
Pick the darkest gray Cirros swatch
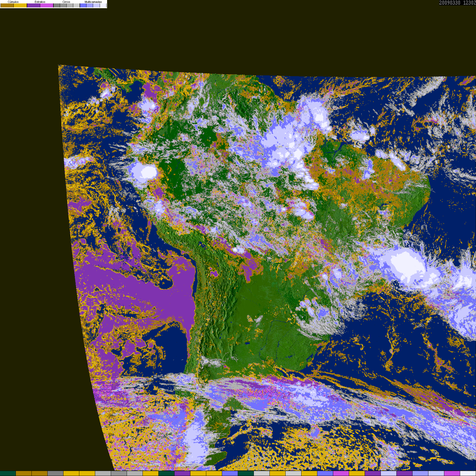57,5
